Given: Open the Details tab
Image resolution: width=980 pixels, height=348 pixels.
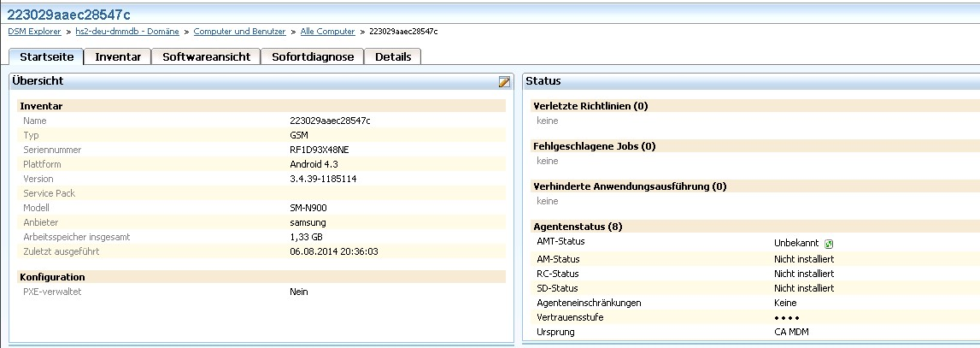Looking at the screenshot, I should pyautogui.click(x=393, y=56).
